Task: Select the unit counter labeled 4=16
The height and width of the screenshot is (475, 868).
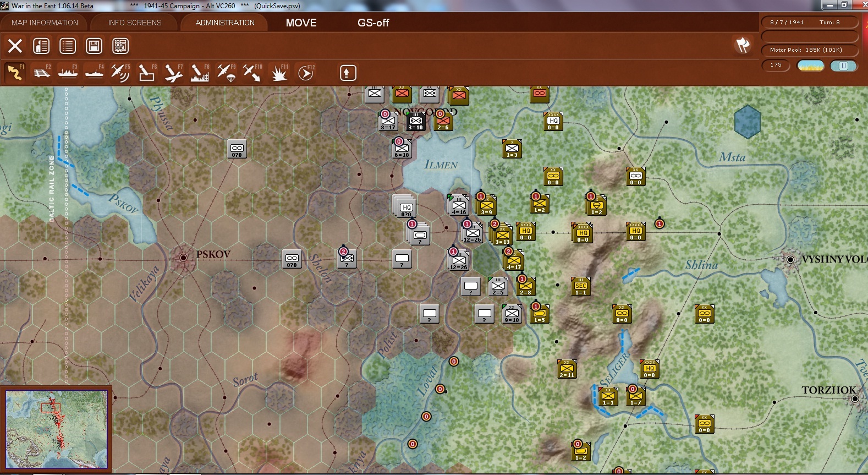Action: coord(459,205)
